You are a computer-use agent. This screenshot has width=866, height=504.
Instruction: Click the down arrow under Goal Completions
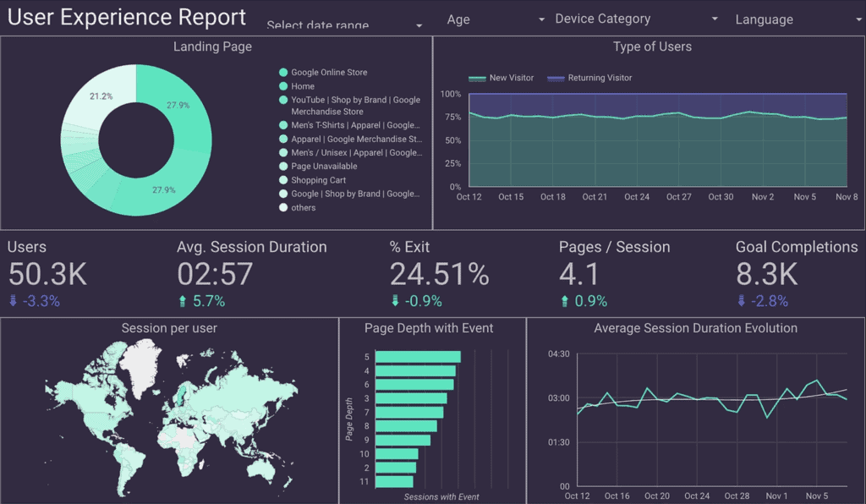pos(741,301)
